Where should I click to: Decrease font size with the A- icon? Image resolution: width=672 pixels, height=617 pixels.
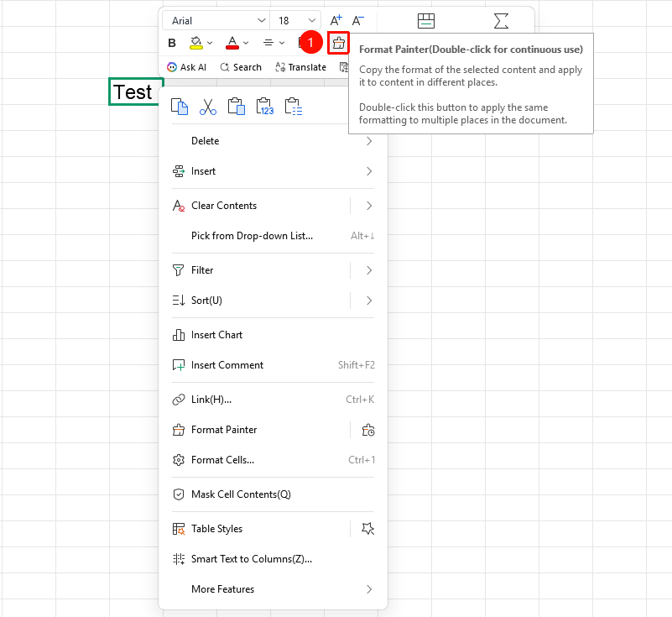358,20
